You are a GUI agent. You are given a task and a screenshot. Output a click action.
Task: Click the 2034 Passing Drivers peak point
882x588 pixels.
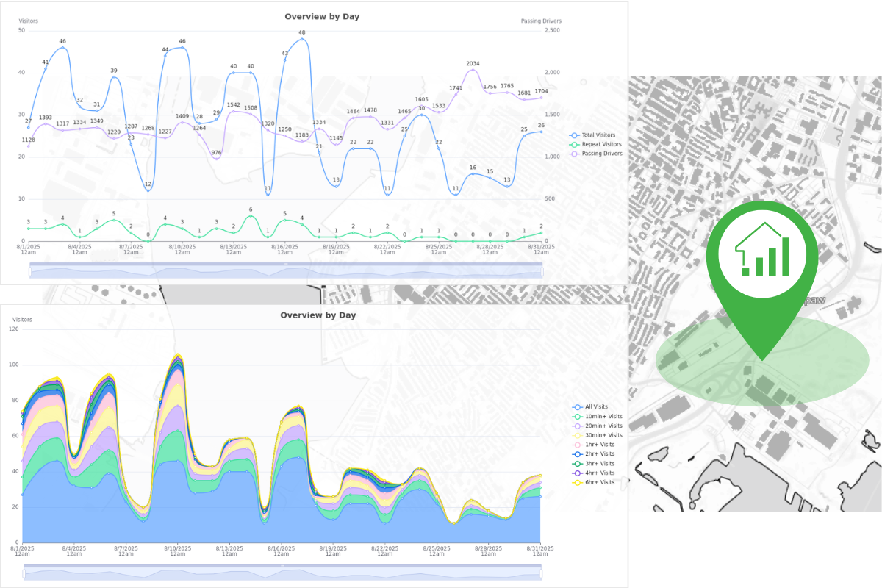point(473,71)
